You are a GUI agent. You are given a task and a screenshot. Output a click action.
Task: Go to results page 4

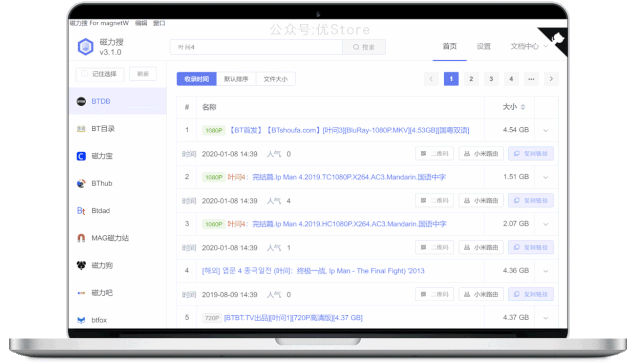pyautogui.click(x=511, y=79)
